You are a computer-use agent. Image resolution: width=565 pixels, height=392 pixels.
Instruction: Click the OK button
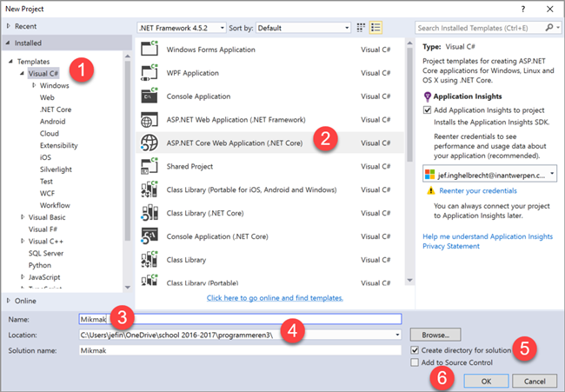pos(486,382)
